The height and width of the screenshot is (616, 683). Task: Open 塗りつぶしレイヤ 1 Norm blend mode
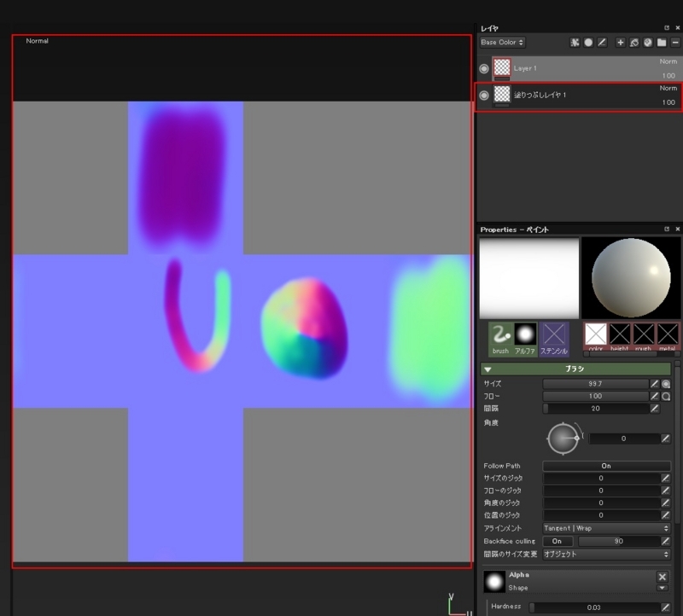pyautogui.click(x=668, y=88)
